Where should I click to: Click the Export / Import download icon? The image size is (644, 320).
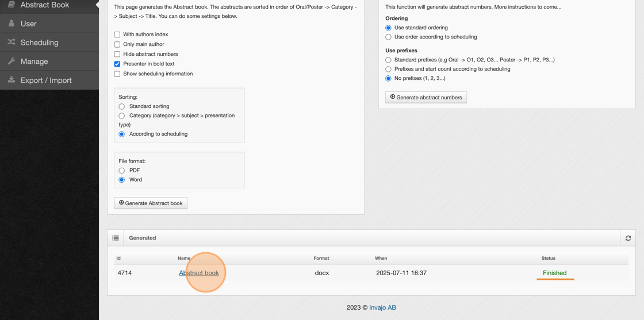11,80
